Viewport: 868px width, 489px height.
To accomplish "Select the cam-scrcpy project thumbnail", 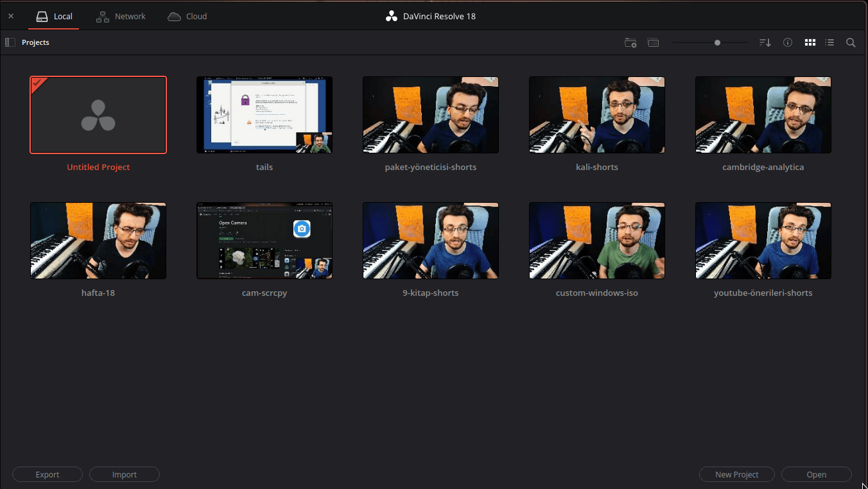I will [x=265, y=241].
